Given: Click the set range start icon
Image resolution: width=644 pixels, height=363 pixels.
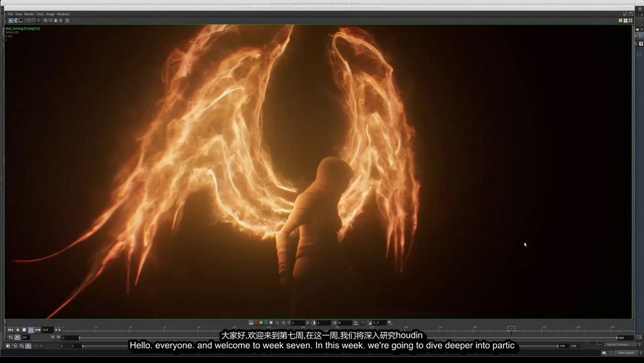Looking at the screenshot, I should 52,337.
